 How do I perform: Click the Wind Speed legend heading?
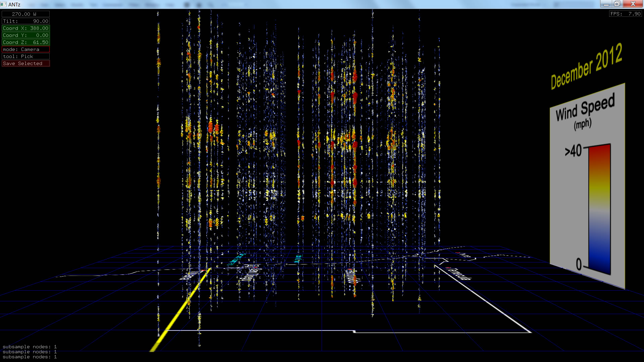(x=585, y=108)
